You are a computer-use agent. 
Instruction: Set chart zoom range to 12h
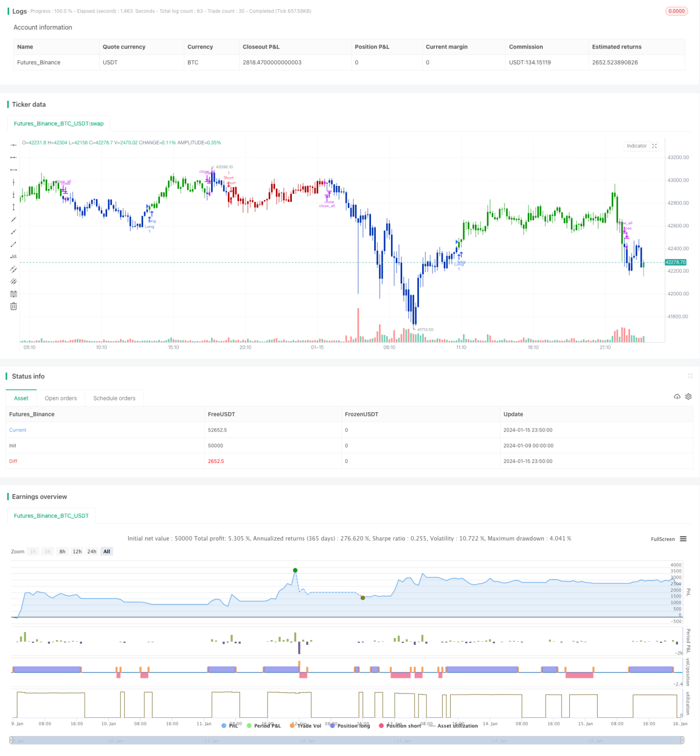click(x=77, y=551)
